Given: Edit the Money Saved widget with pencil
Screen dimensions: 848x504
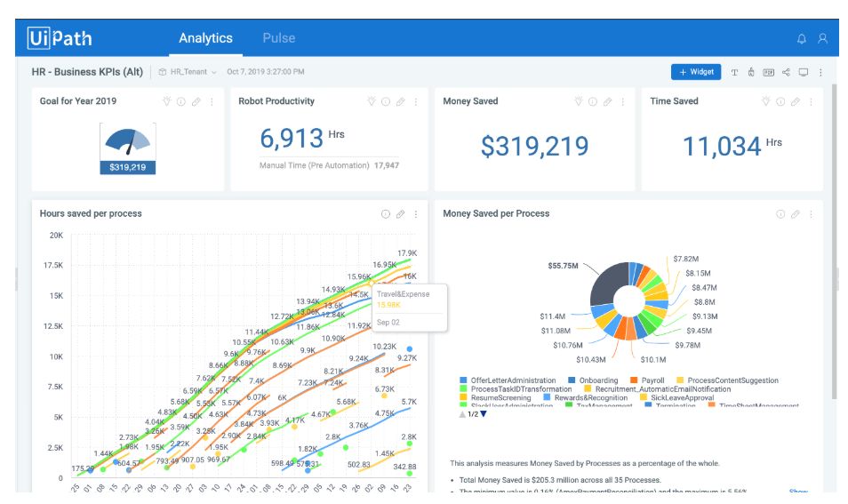Looking at the screenshot, I should point(608,101).
